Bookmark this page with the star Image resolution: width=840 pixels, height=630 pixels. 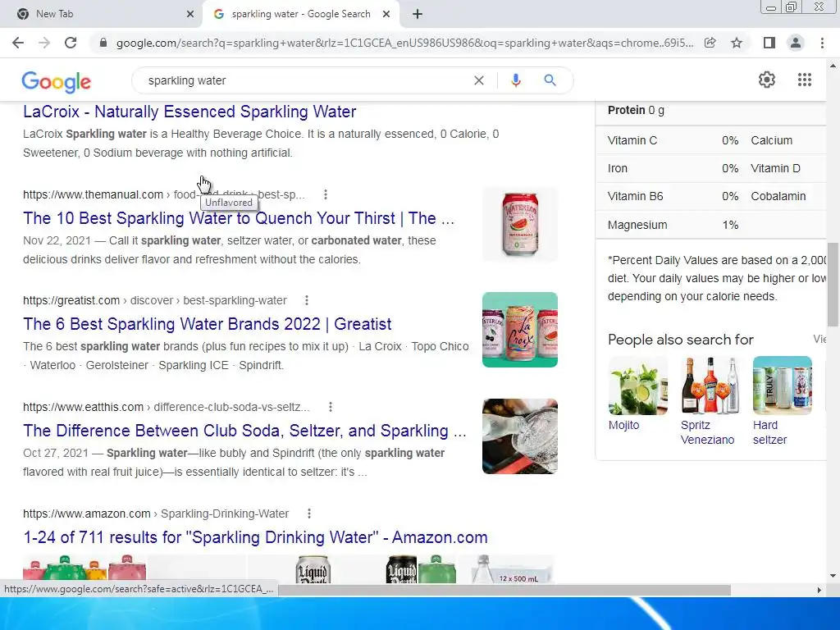click(737, 43)
